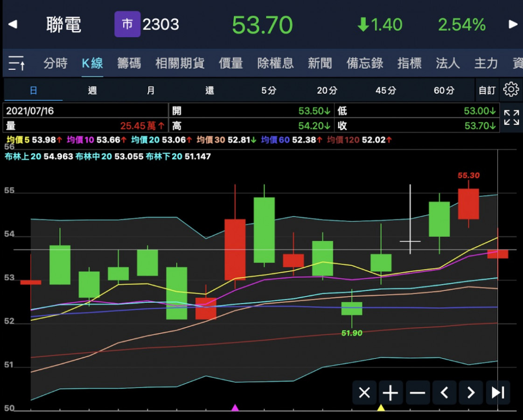Screen dimensions: 523x420
Task: Expand chart to fullscreen
Action: click(x=511, y=118)
